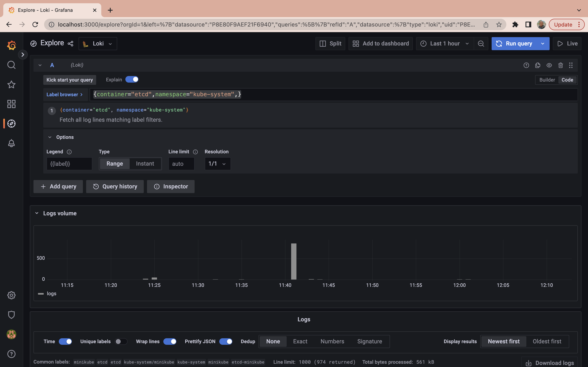Collapse the Logs volume panel
The image size is (588, 367).
pos(37,213)
